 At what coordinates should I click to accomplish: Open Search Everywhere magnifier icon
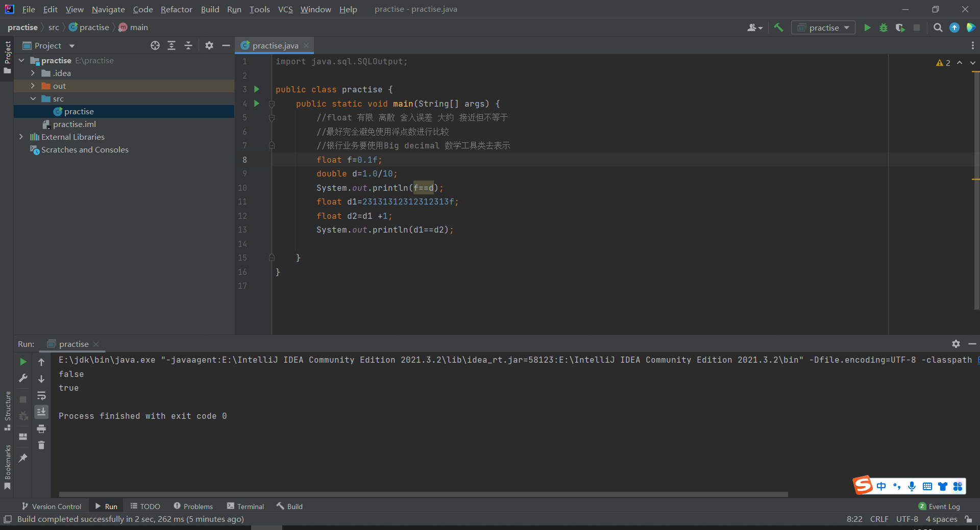click(938, 28)
